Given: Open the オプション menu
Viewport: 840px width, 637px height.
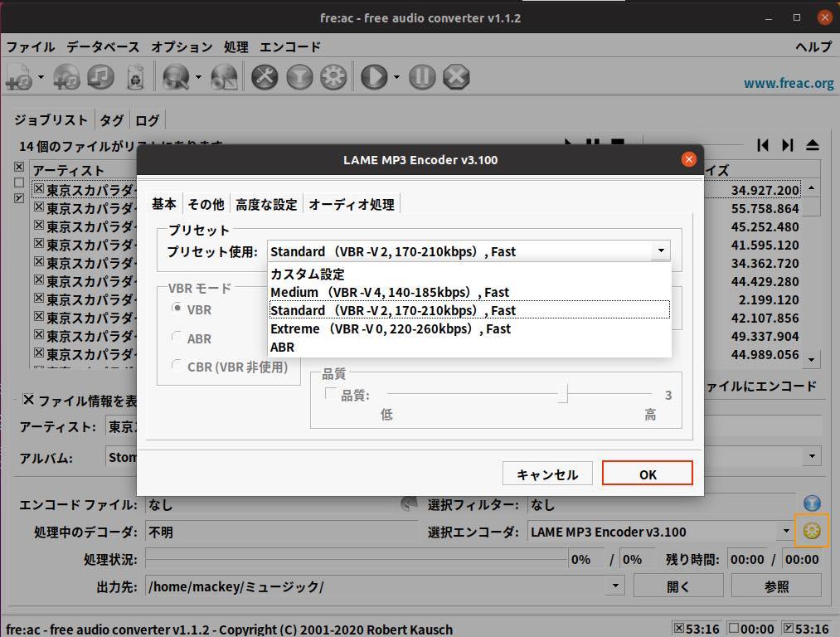Looking at the screenshot, I should click(182, 47).
